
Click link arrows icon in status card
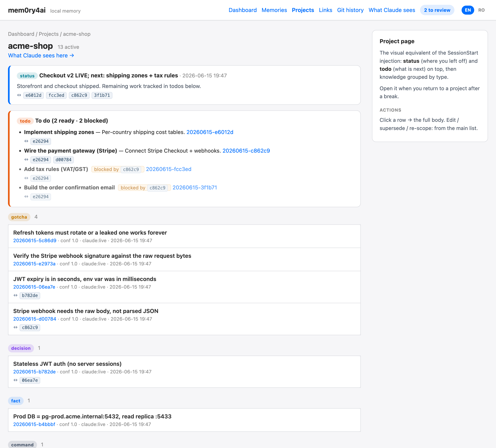(x=19, y=95)
